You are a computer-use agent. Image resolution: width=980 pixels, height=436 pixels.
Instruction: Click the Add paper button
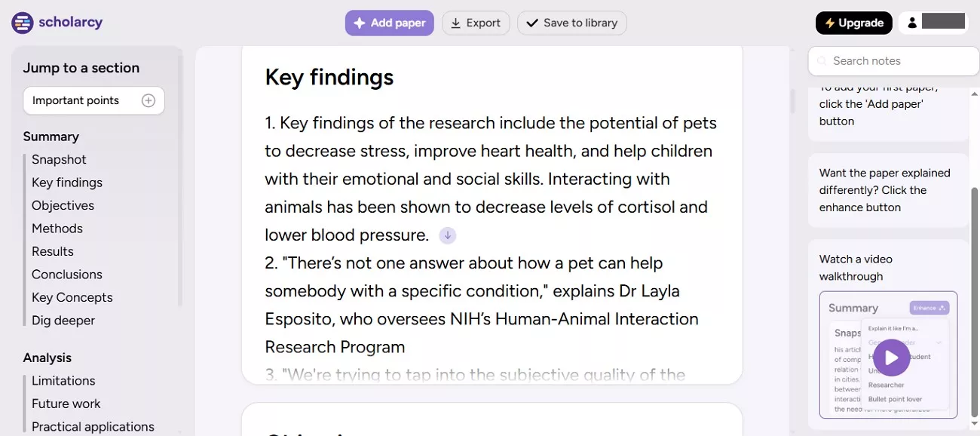[390, 23]
